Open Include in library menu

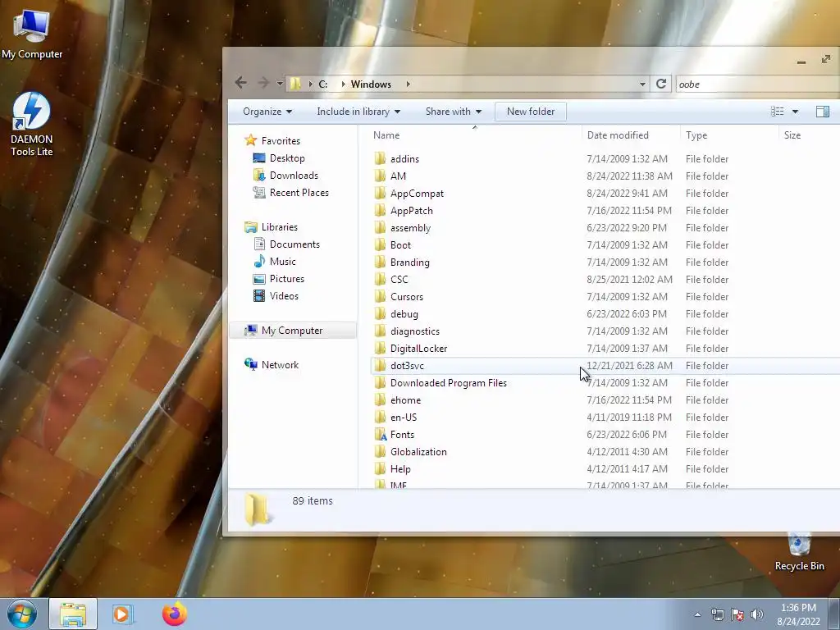point(358,112)
